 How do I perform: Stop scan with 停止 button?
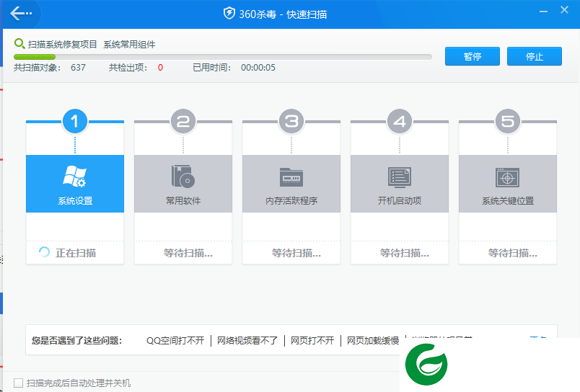[534, 56]
